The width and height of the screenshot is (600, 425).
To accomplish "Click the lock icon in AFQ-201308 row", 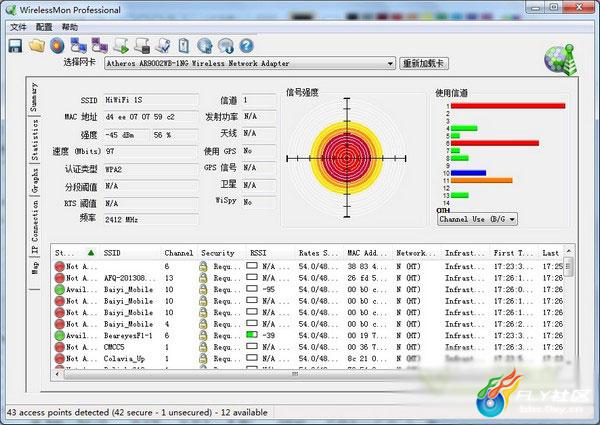I will pyautogui.click(x=203, y=278).
